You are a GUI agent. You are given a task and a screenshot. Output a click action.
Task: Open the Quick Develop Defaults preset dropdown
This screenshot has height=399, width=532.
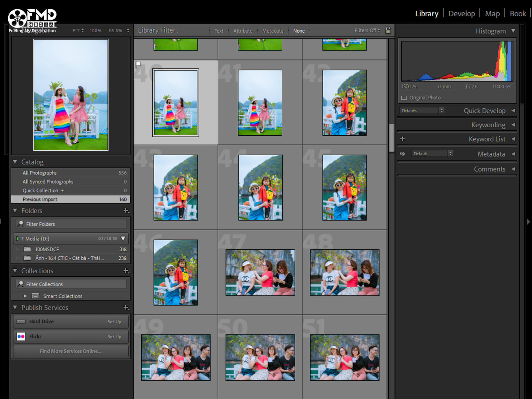pyautogui.click(x=422, y=110)
